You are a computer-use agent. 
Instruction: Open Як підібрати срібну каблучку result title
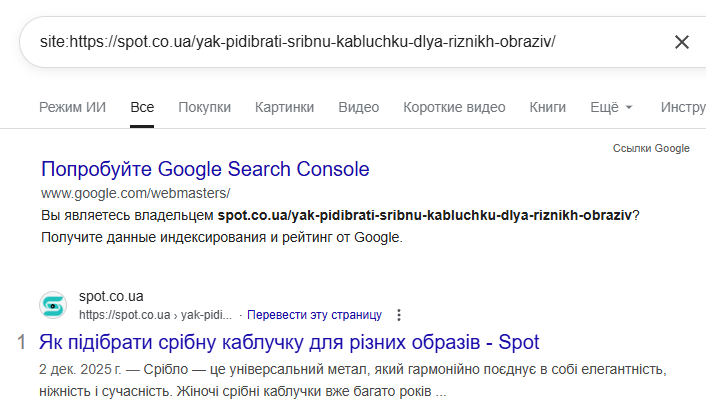(x=290, y=343)
